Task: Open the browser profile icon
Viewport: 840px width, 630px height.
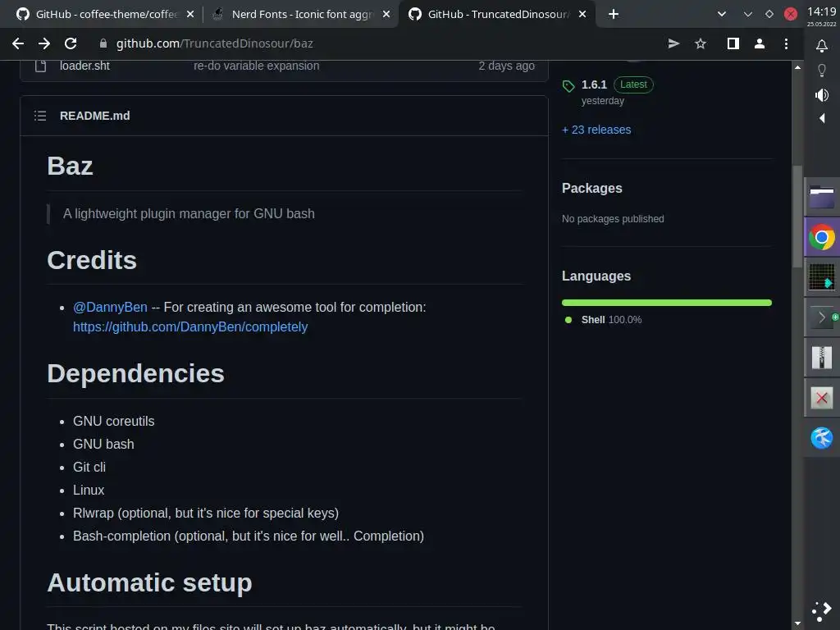Action: pos(759,43)
